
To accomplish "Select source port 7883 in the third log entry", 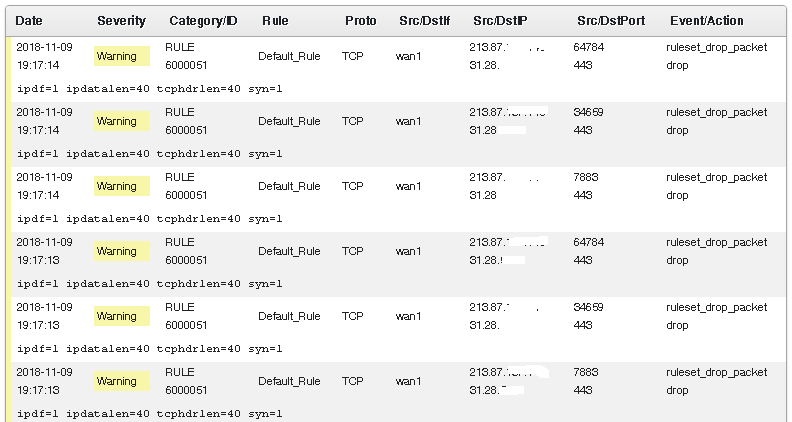I will coord(586,177).
